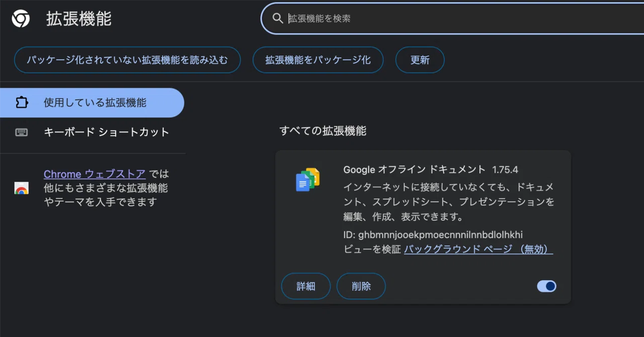Image resolution: width=644 pixels, height=337 pixels.
Task: Click the 更新 button
Action: (420, 60)
